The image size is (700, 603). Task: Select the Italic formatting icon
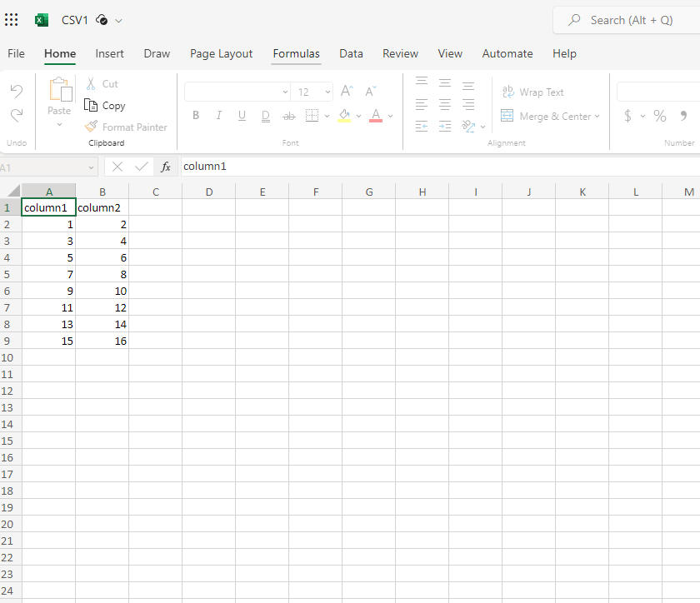click(218, 115)
